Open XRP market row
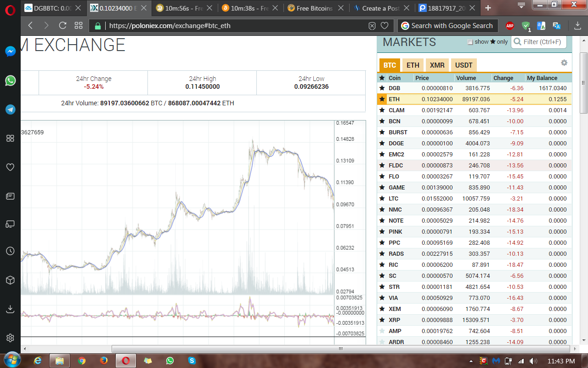 [475, 320]
